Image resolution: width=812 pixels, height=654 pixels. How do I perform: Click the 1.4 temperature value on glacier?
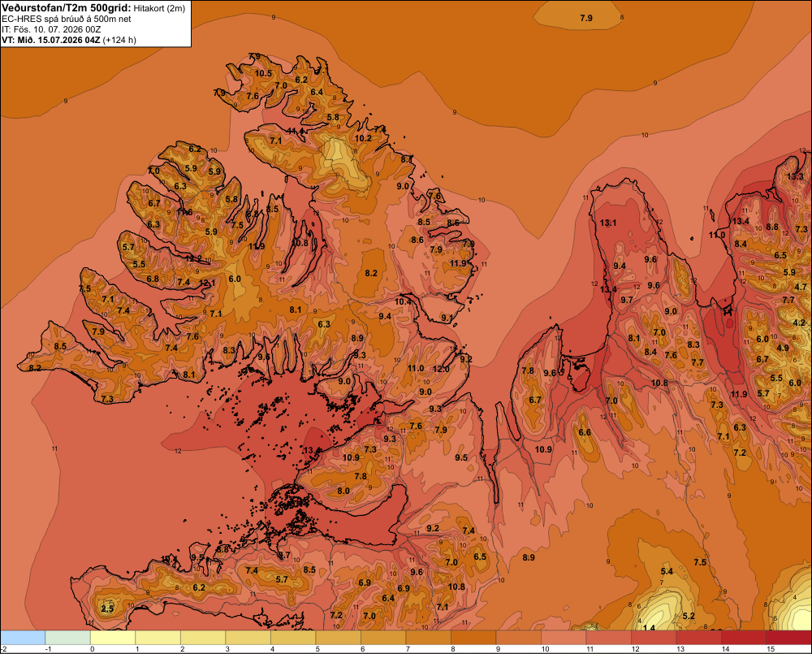[648, 627]
